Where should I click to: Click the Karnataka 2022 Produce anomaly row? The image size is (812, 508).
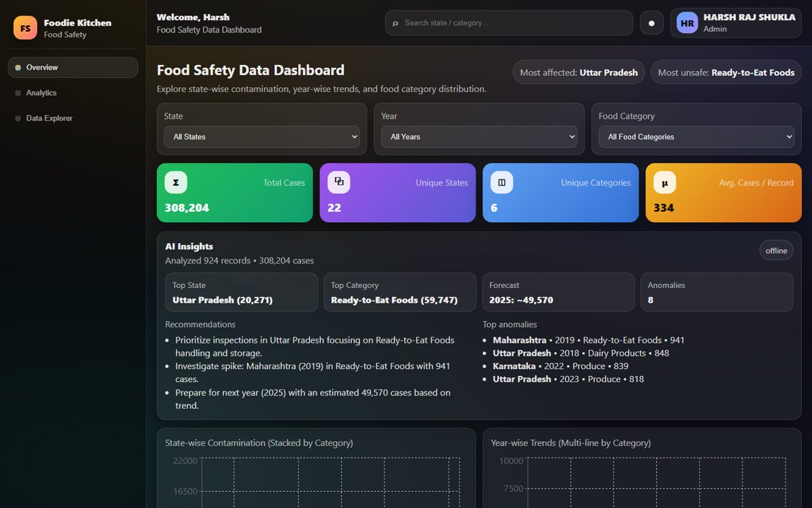560,366
